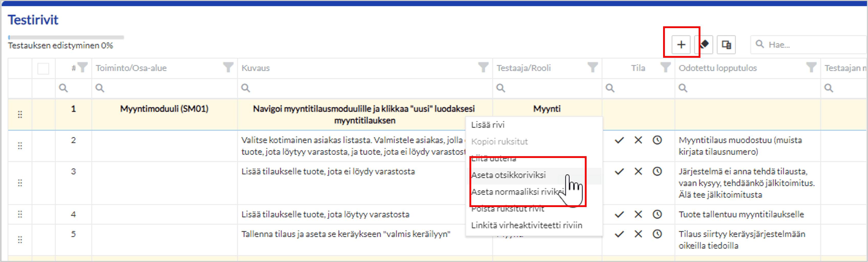Mark row 5 as passed with checkmark

619,234
